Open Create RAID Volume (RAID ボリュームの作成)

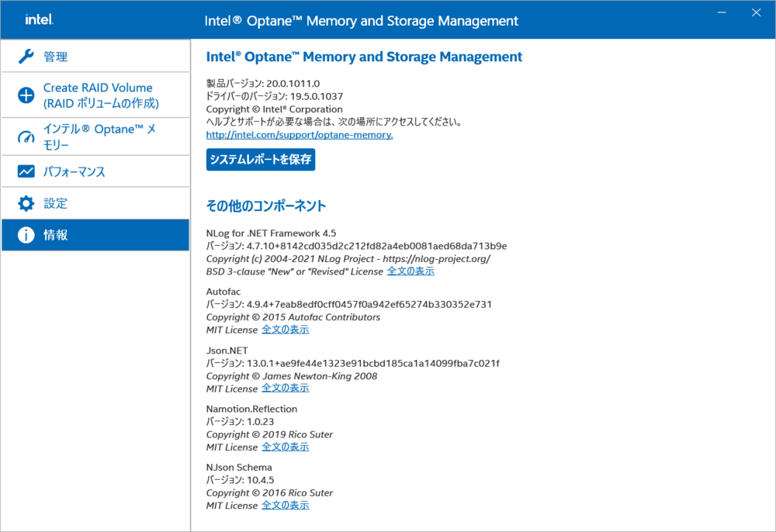[95, 95]
